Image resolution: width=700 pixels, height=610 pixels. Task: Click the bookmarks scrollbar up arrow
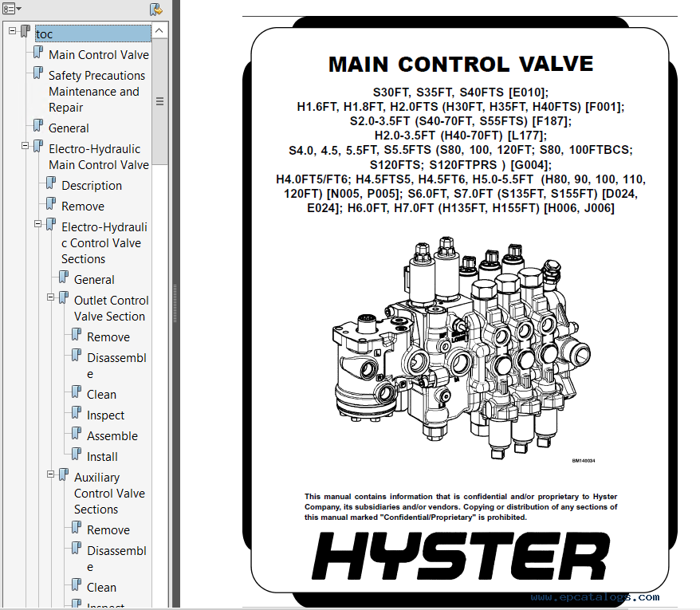pyautogui.click(x=159, y=30)
